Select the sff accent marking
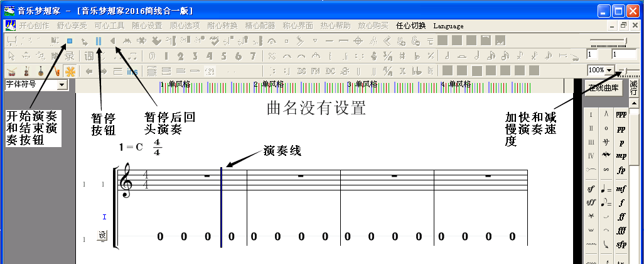644x264 pixels. [x=591, y=203]
